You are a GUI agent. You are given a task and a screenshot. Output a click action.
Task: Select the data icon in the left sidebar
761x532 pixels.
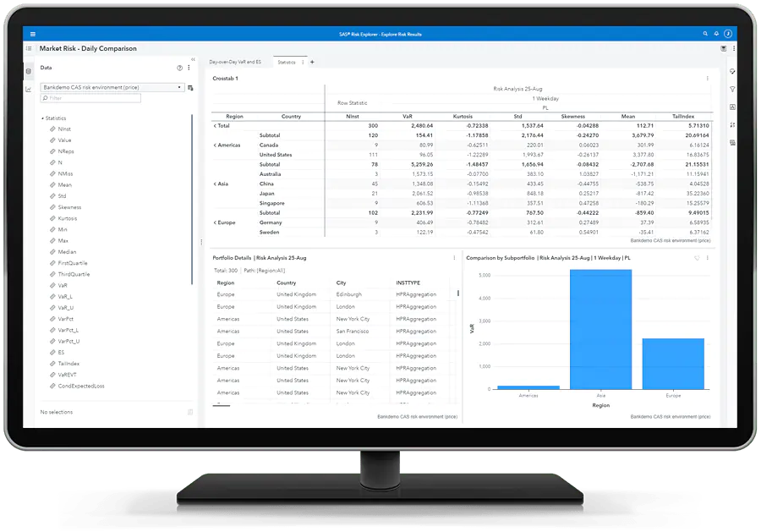click(x=29, y=70)
